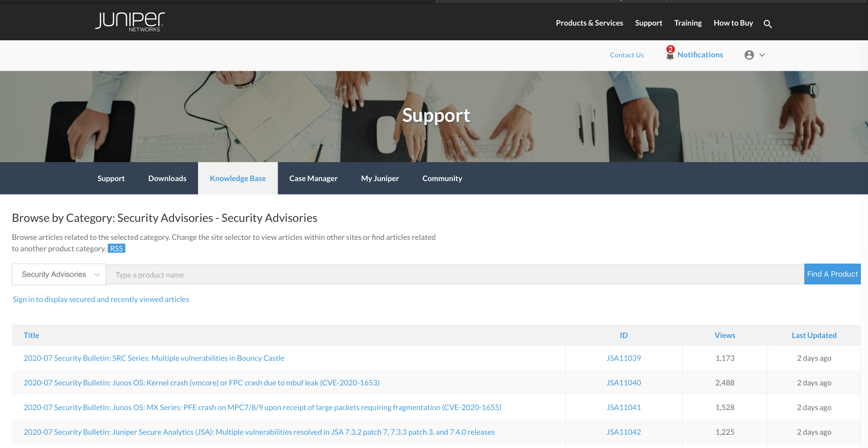Open the sign in to display secured articles link
Viewport: 868px width, 448px height.
click(101, 299)
